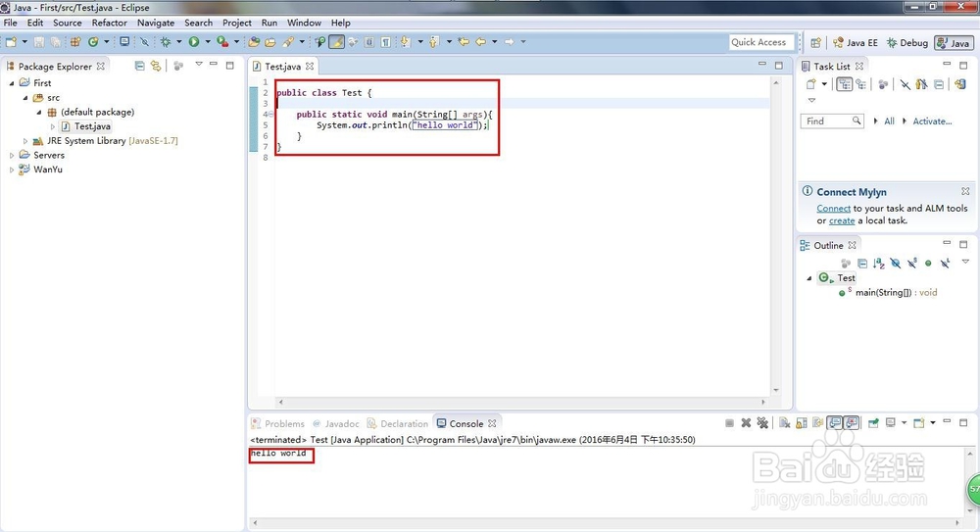Image resolution: width=980 pixels, height=532 pixels.
Task: Click the create local task link
Action: click(842, 220)
